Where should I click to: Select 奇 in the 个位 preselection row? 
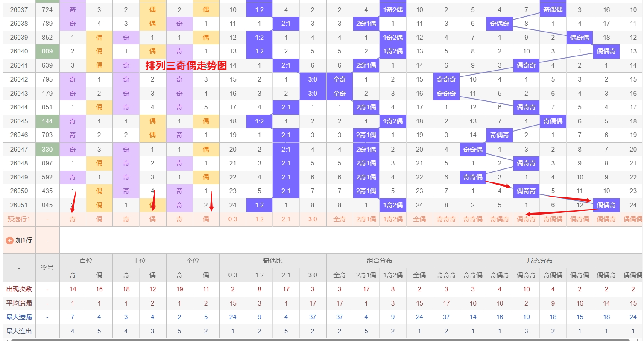click(x=179, y=219)
